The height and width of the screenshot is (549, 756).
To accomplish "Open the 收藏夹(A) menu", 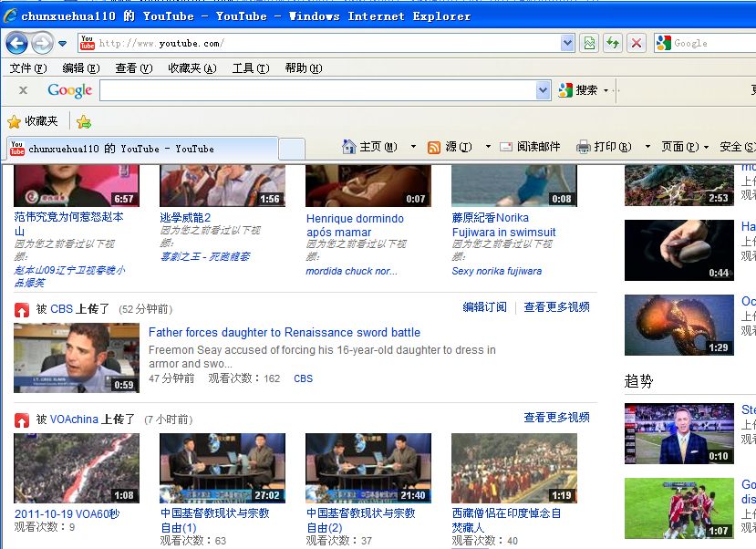I will (x=192, y=68).
